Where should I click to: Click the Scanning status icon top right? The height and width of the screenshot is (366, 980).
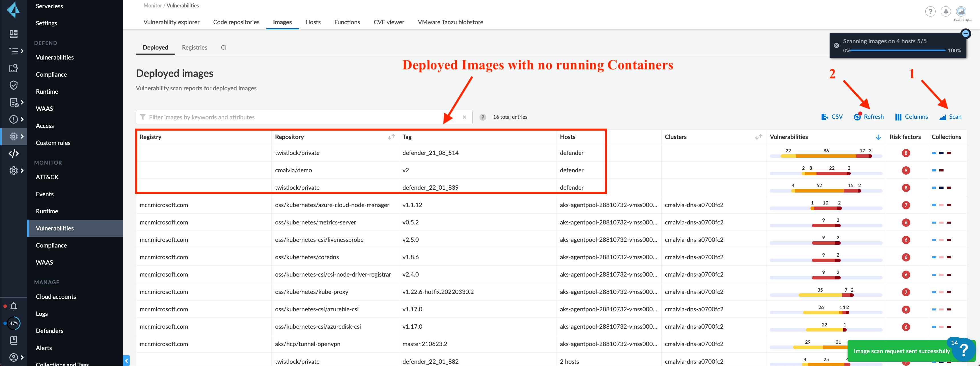(x=961, y=11)
